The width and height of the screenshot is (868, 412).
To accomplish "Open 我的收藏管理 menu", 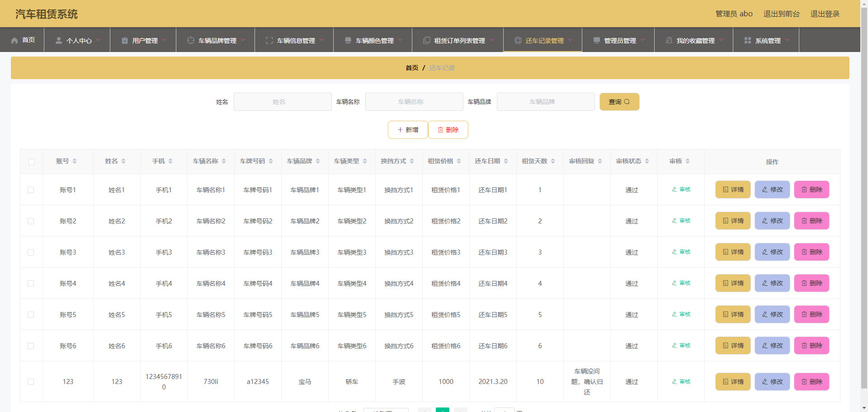I will [x=693, y=40].
